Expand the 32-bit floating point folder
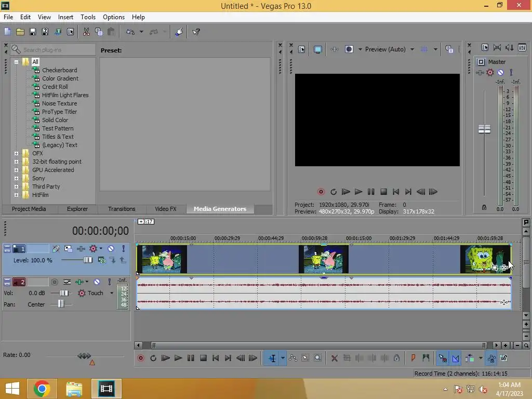This screenshot has width=532, height=399. tap(16, 162)
